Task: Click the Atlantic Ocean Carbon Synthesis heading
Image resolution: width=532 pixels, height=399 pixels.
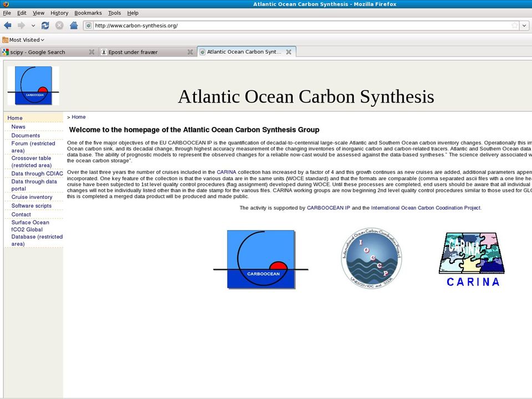Action: [x=306, y=96]
